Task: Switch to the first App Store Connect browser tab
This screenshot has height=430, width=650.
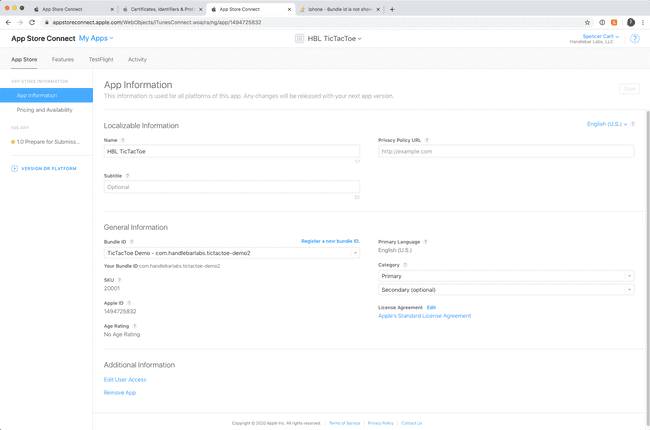Action: pos(73,9)
